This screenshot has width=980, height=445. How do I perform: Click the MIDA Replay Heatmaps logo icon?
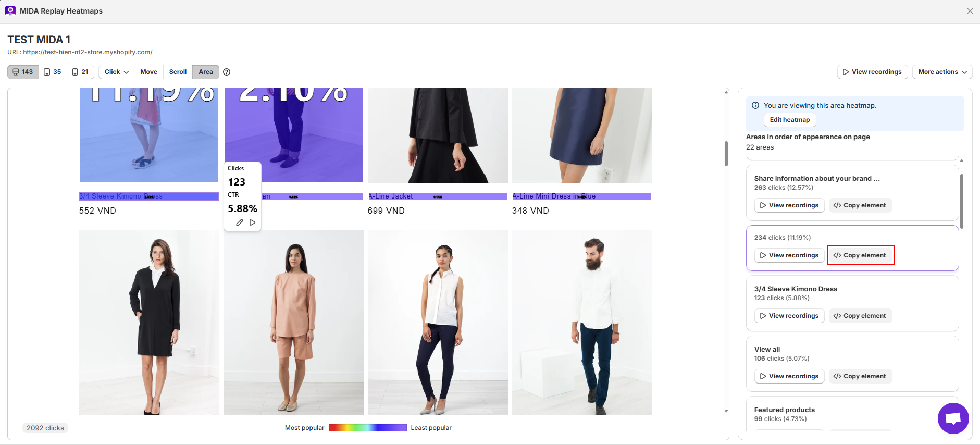[10, 11]
